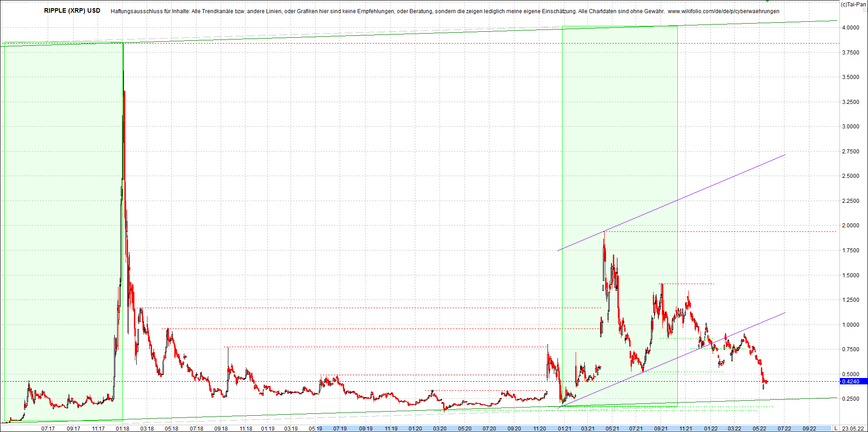Select the current price label 0.4240
This screenshot has height=432, width=868.
tap(853, 382)
